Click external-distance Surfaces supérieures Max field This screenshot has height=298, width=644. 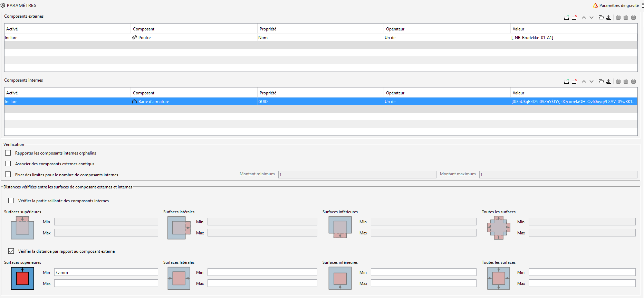(x=106, y=283)
